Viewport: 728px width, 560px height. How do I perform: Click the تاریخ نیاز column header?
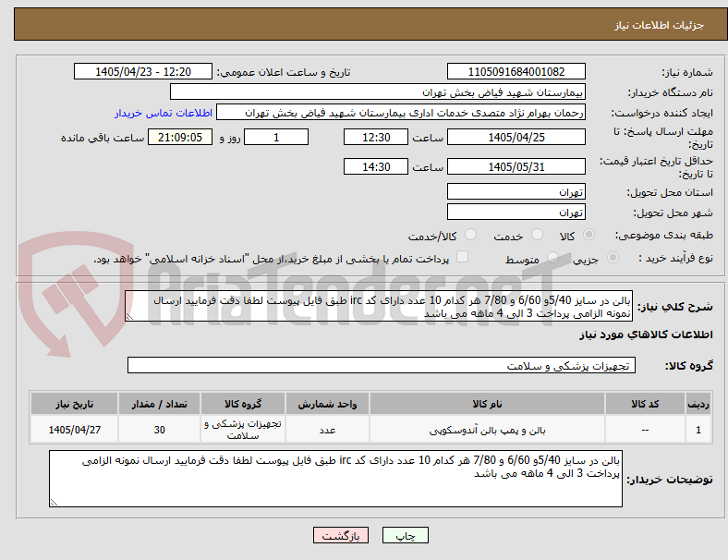tap(74, 404)
